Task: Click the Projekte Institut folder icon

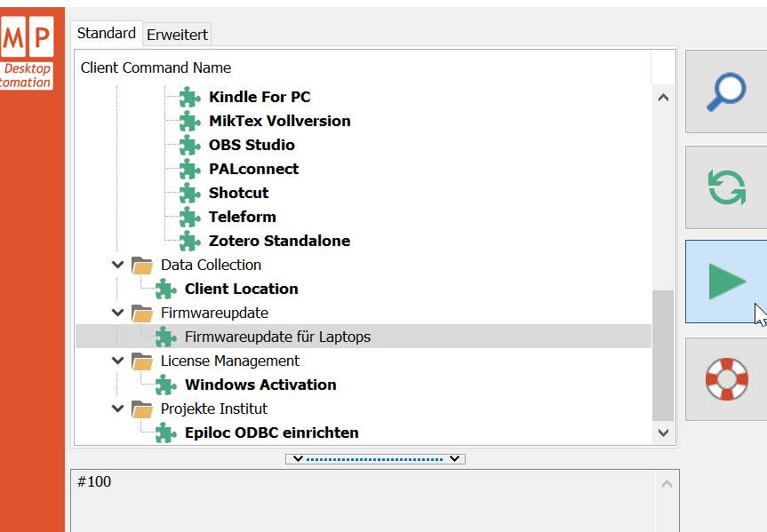Action: pyautogui.click(x=142, y=409)
